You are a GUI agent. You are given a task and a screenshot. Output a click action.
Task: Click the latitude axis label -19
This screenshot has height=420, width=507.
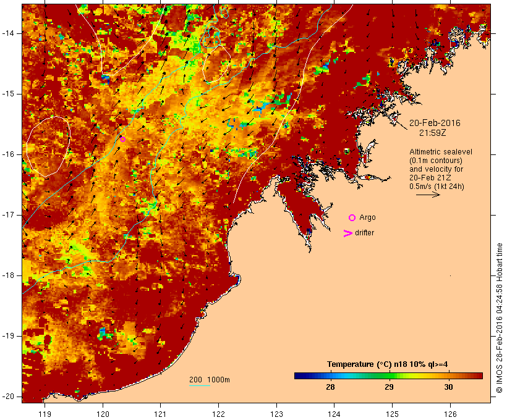[8, 336]
